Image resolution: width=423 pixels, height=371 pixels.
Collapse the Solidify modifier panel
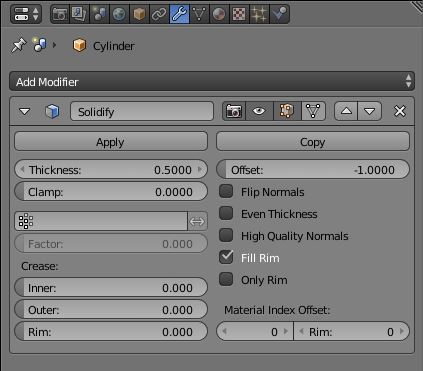pyautogui.click(x=24, y=111)
